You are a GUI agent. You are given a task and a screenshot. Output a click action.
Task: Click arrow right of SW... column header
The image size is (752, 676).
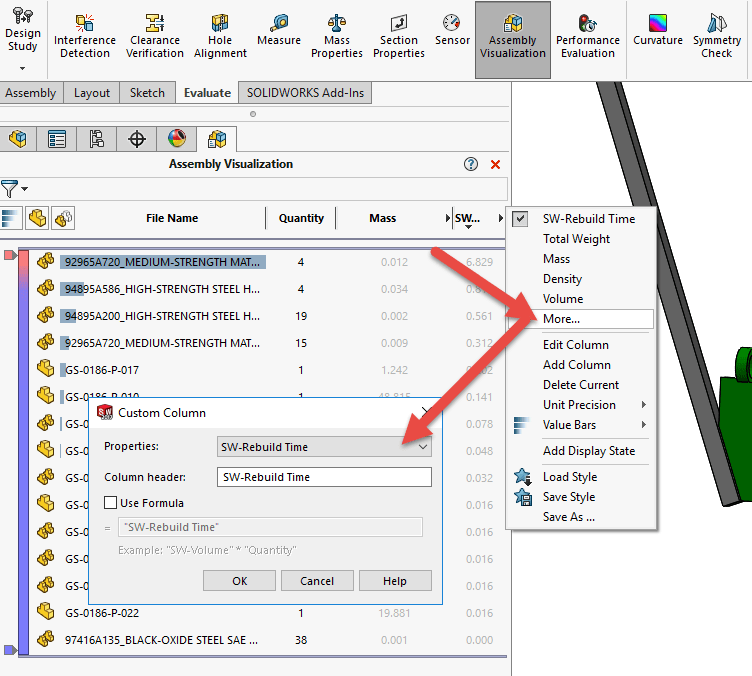coord(500,218)
